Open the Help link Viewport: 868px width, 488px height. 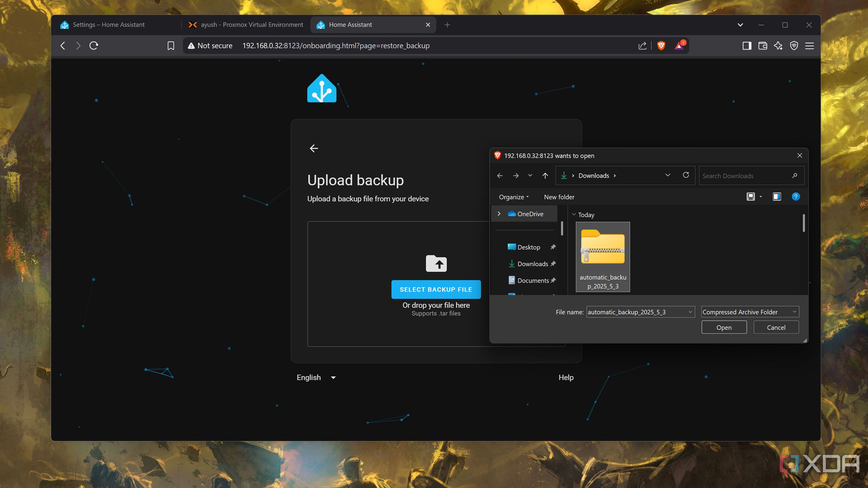(566, 377)
